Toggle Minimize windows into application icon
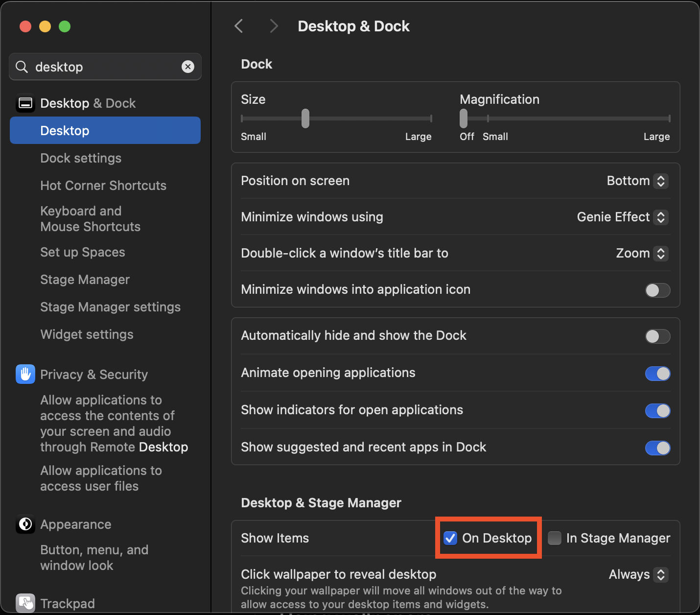The image size is (700, 615). pos(657,290)
